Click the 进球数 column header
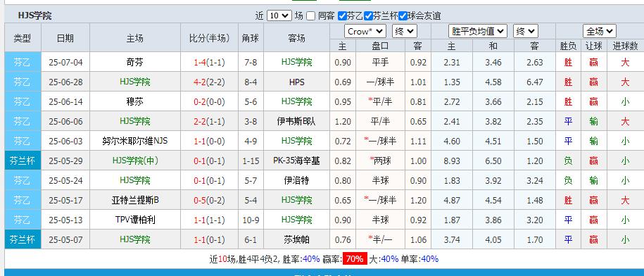 point(625,46)
